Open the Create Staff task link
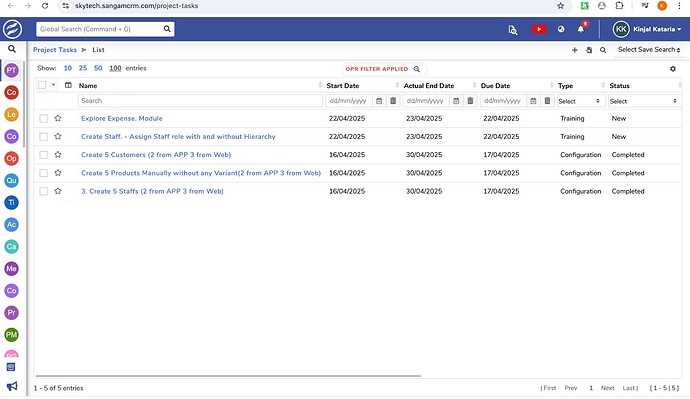Viewport: 690px width, 399px height. (x=178, y=137)
